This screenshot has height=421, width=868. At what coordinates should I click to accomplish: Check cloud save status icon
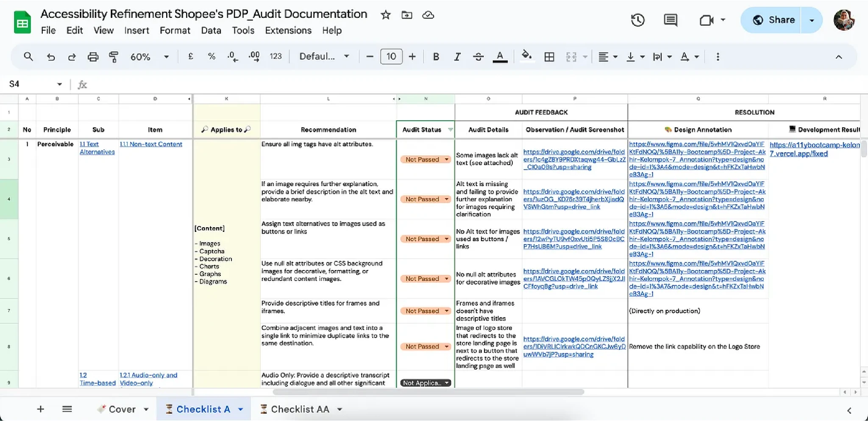(x=428, y=15)
